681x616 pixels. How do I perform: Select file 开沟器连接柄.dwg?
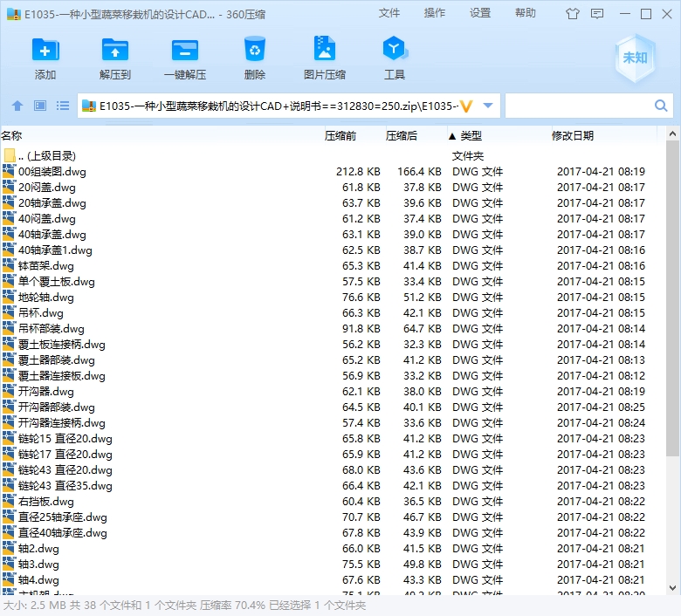click(62, 423)
